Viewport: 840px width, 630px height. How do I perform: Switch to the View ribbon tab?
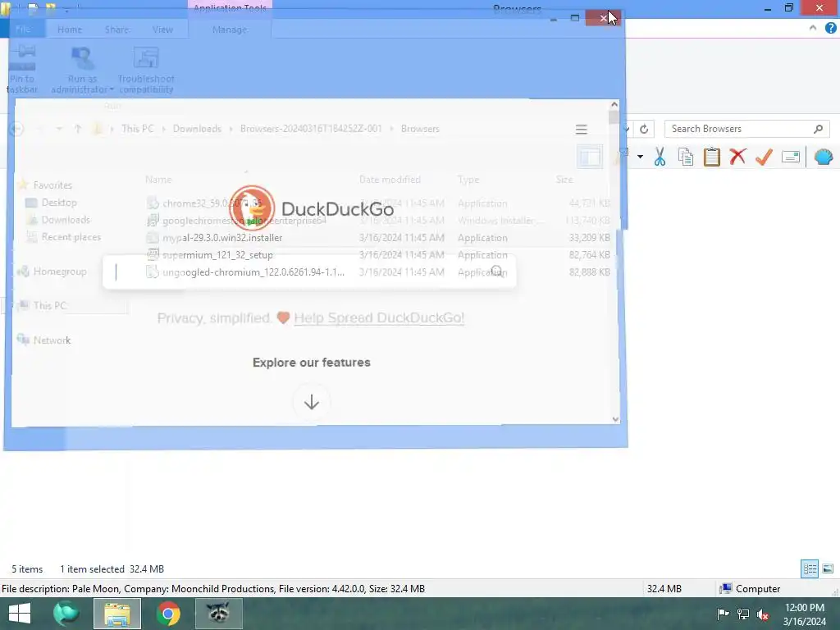pos(162,30)
